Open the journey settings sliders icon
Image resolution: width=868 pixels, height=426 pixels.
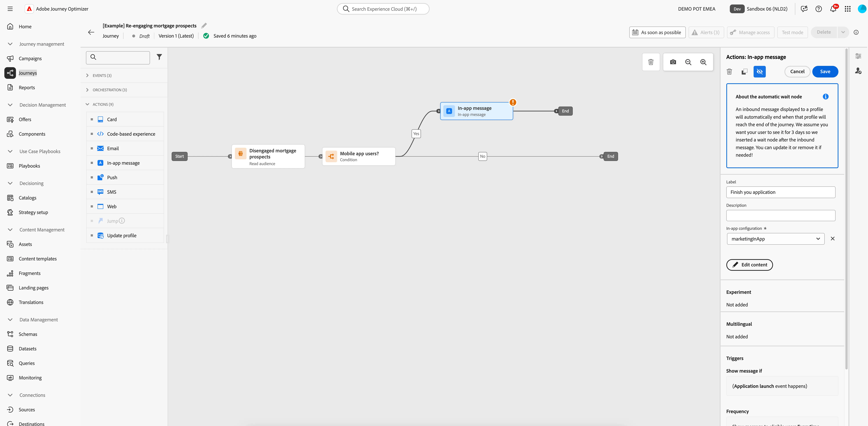[x=858, y=56]
